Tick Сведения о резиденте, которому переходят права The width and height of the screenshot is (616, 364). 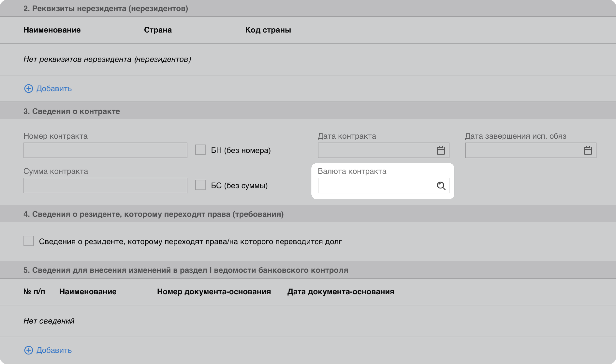point(29,241)
